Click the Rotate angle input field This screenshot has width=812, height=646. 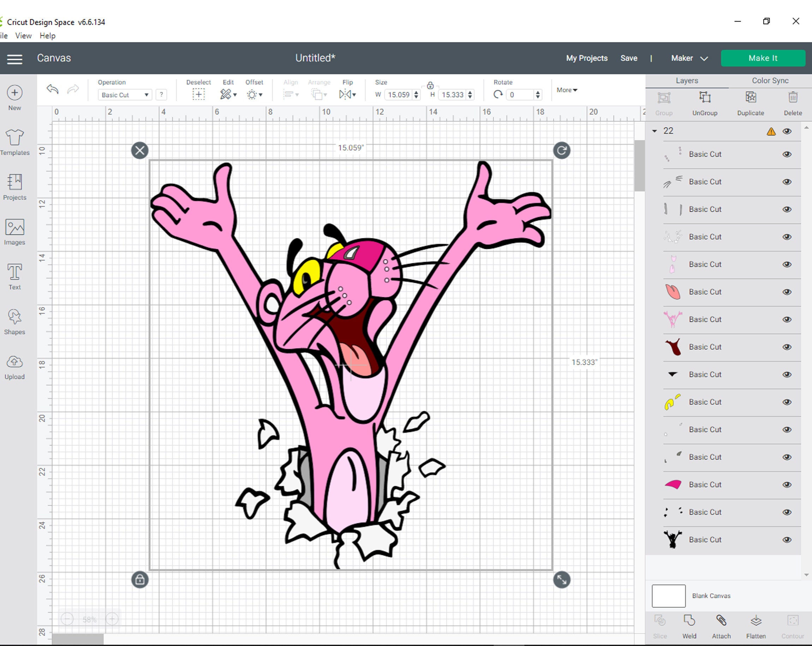pos(520,95)
